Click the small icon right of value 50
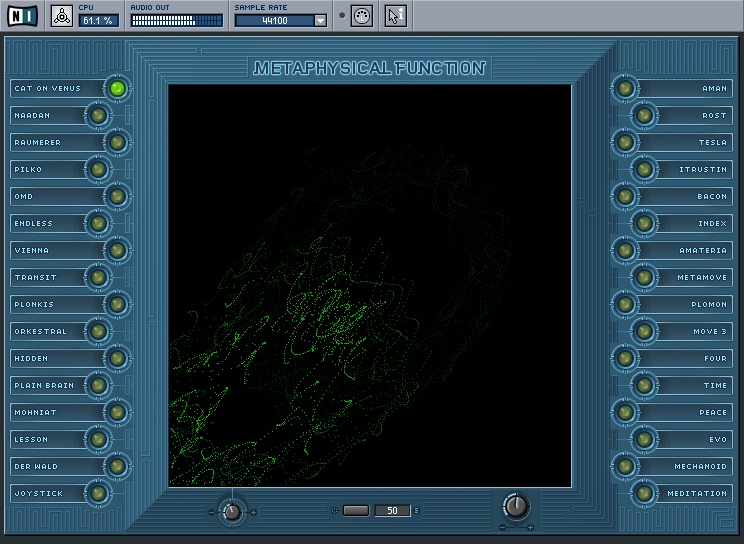Image resolution: width=744 pixels, height=544 pixels. 417,510
